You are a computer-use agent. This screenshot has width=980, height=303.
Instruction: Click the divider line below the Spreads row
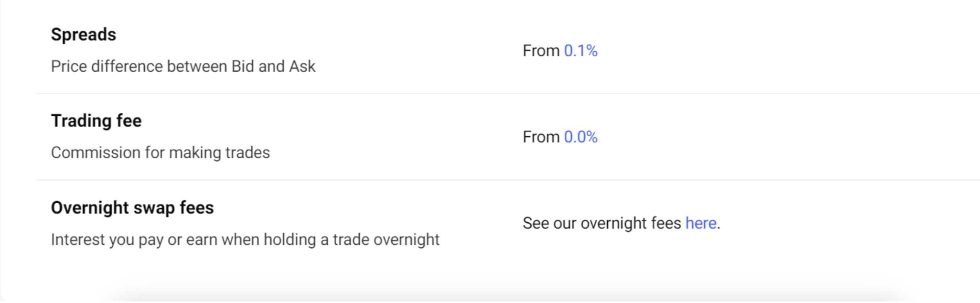click(x=469, y=94)
